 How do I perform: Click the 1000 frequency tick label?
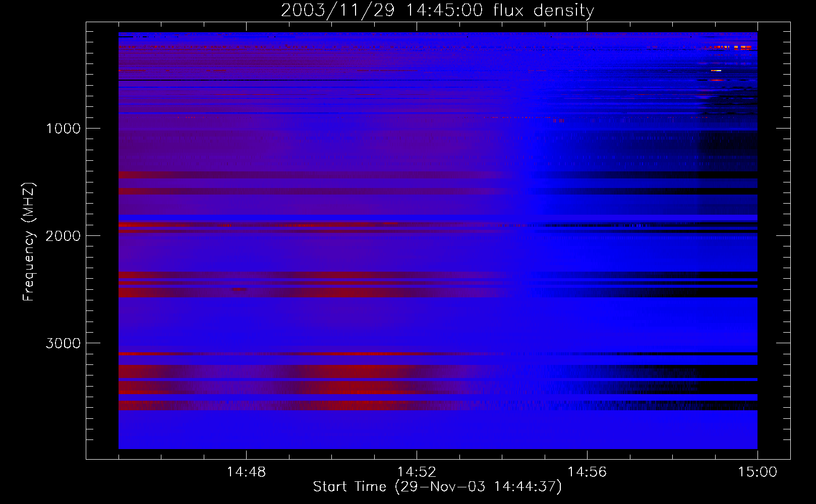(63, 129)
